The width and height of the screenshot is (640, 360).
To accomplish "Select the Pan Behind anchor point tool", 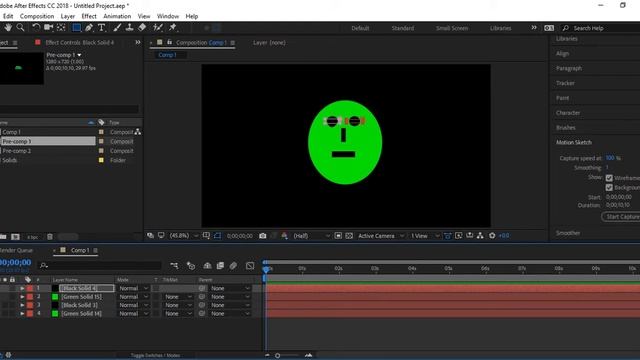I will pos(61,27).
